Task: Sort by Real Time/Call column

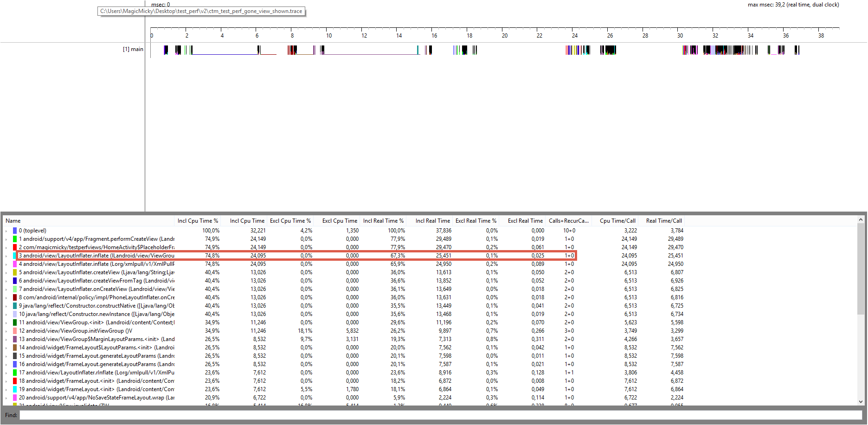Action: [662, 221]
